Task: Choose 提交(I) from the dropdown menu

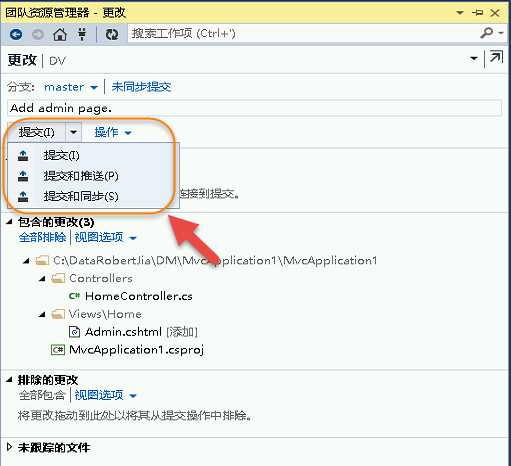Action: pos(62,155)
